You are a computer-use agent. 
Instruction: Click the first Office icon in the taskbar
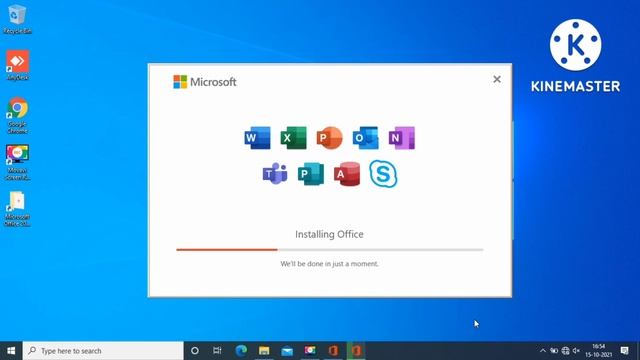(333, 351)
